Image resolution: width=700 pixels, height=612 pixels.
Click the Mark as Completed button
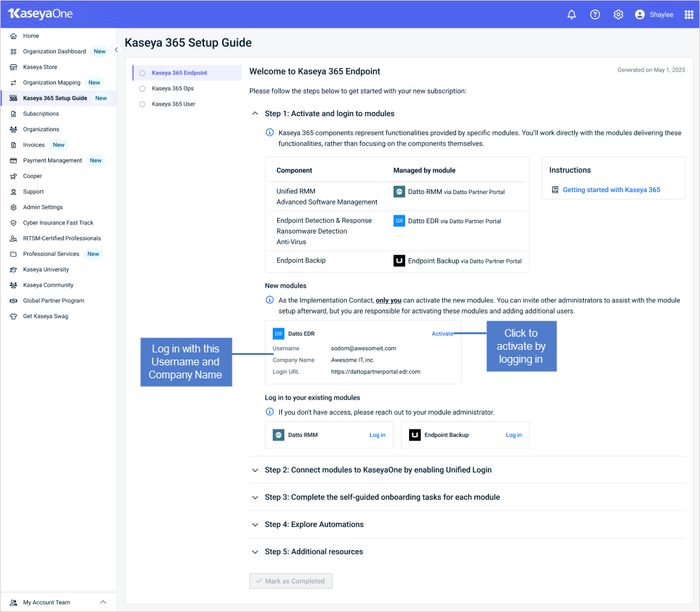click(x=291, y=581)
